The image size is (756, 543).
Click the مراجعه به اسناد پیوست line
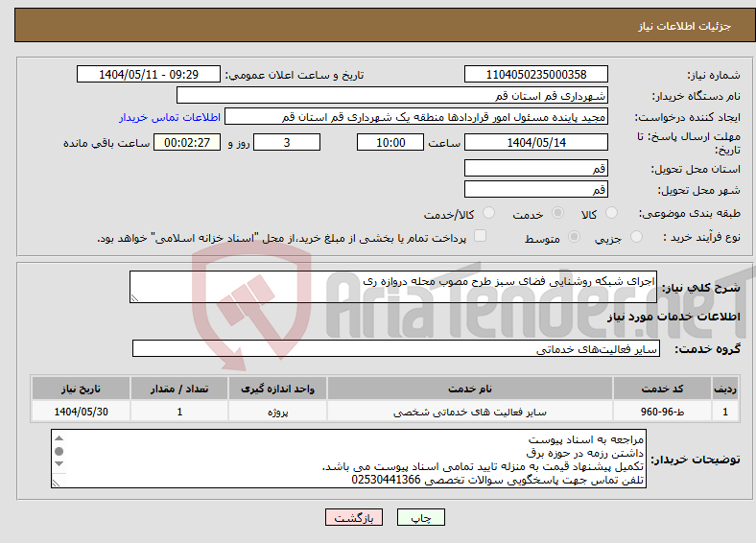point(586,439)
